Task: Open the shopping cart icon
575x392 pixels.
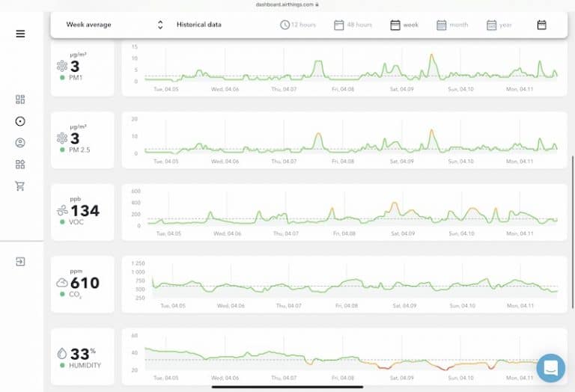Action: click(20, 186)
